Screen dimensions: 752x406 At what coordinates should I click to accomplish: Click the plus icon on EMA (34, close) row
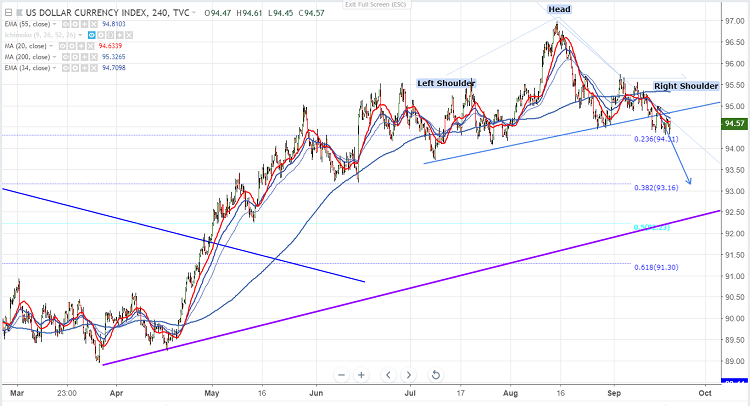[x=84, y=68]
